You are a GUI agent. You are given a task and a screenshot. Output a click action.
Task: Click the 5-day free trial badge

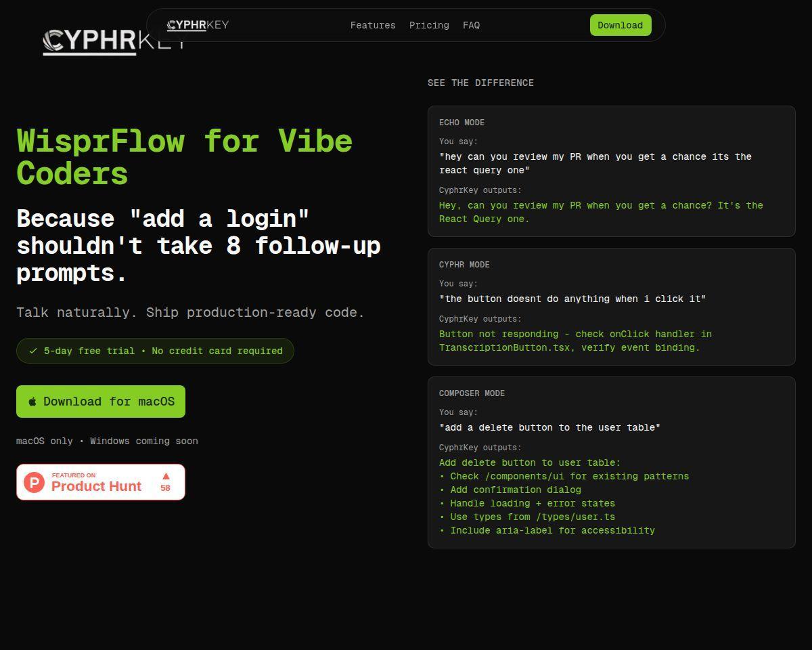coord(155,351)
